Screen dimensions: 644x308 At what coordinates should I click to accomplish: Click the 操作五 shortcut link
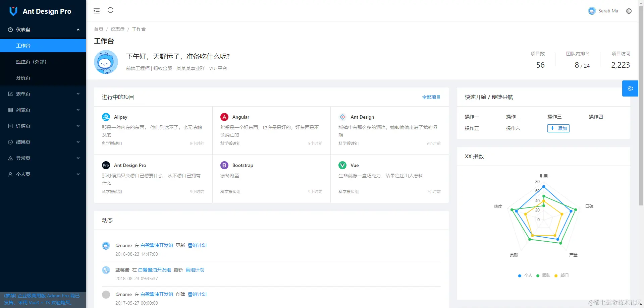click(x=472, y=128)
